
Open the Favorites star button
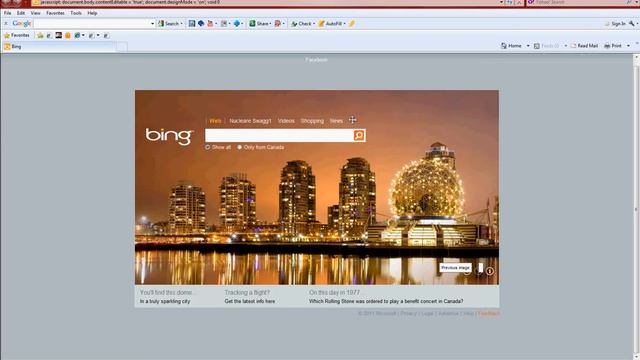[17, 36]
